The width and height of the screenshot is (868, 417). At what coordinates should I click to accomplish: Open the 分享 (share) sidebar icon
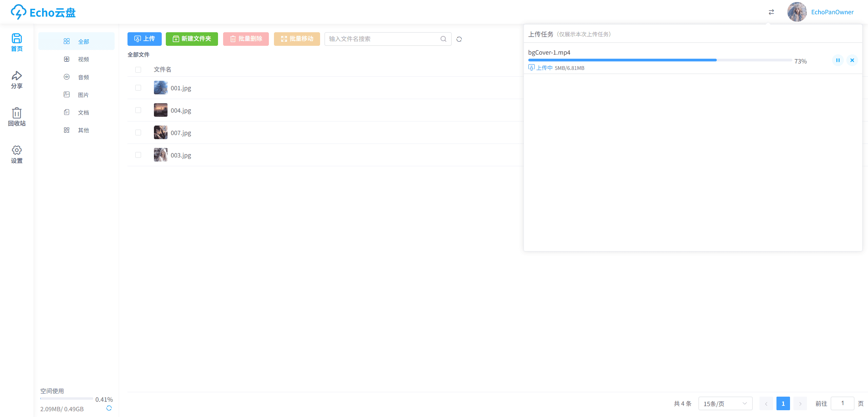click(17, 80)
